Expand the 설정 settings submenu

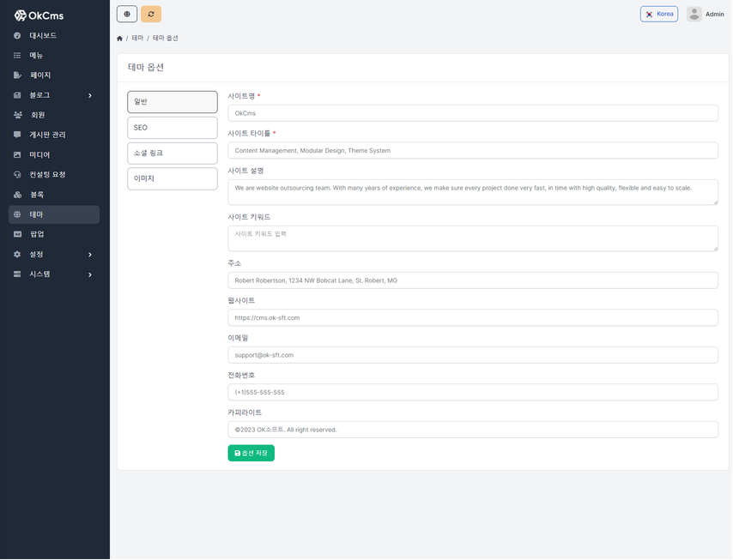coord(90,255)
